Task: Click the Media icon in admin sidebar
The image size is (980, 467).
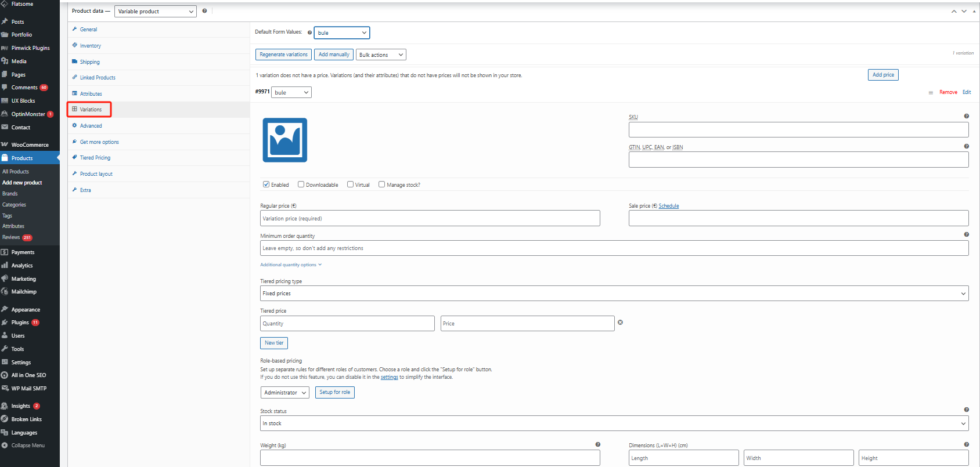Action: [5, 61]
